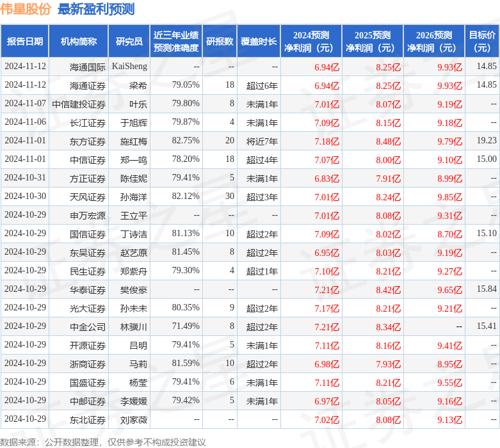This screenshot has width=500, height=448.
Task: Click the 目标价 column header
Action: 483,42
